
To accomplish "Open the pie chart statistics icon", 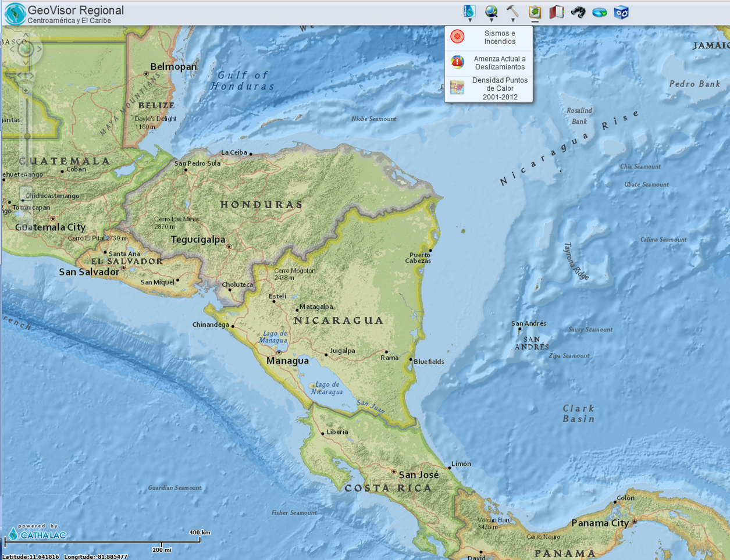I will 600,12.
